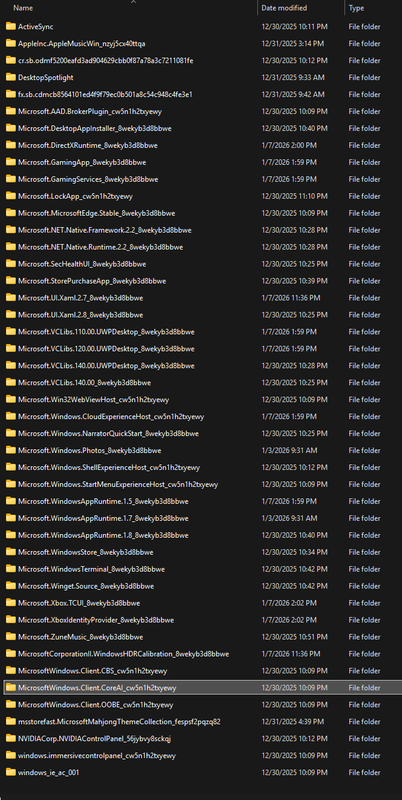This screenshot has height=800, width=402.
Task: Click the Microsoft.Windows.Photos folder name
Action: point(89,450)
